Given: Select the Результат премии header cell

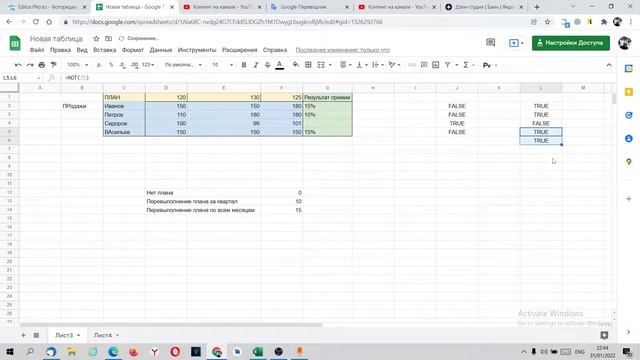Looking at the screenshot, I should [x=327, y=97].
